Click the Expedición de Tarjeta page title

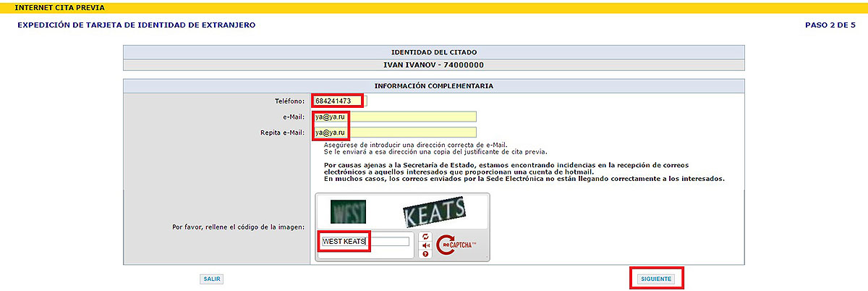136,25
